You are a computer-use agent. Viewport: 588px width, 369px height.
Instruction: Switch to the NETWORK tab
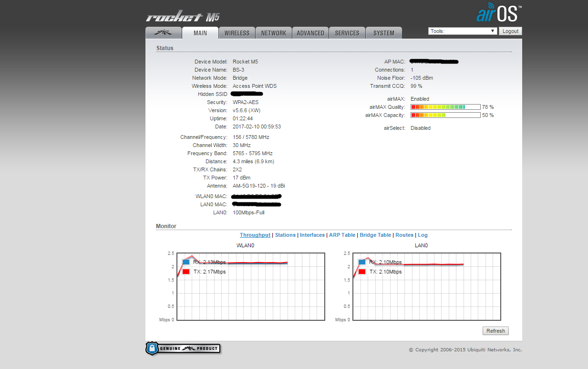point(274,33)
